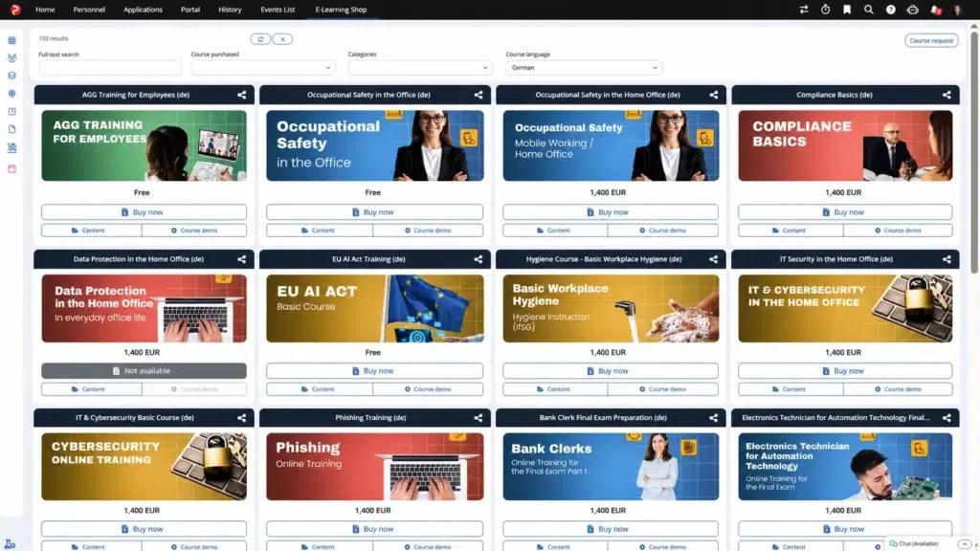Open notifications bell with red badge

pos(936,10)
